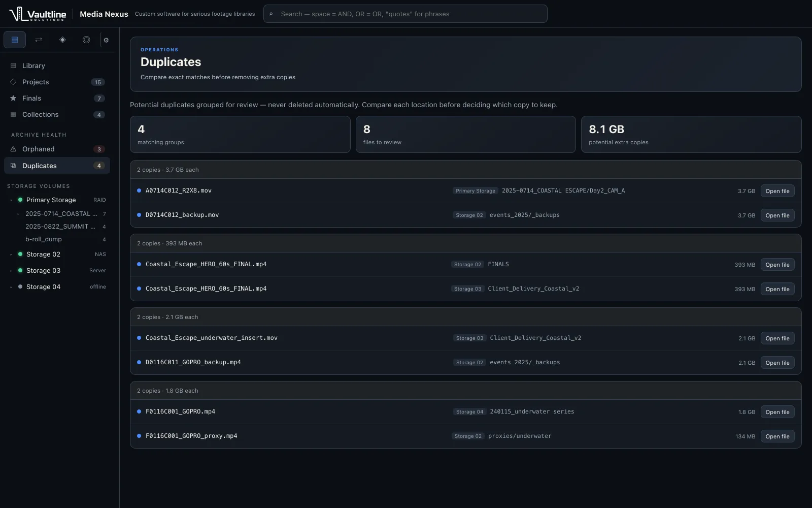This screenshot has height=508, width=812.
Task: Open file for the HERO copy in FINALS
Action: 777,265
